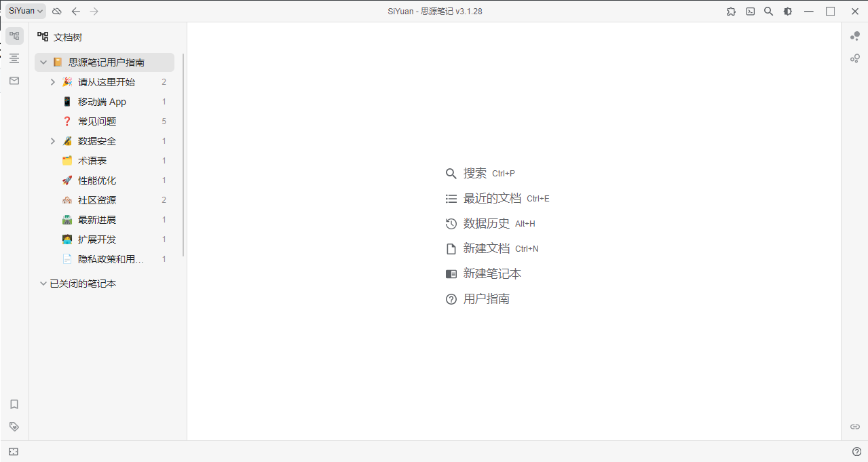Open the SiYuan workspace dropdown menu
This screenshot has width=868, height=462.
pyautogui.click(x=26, y=11)
